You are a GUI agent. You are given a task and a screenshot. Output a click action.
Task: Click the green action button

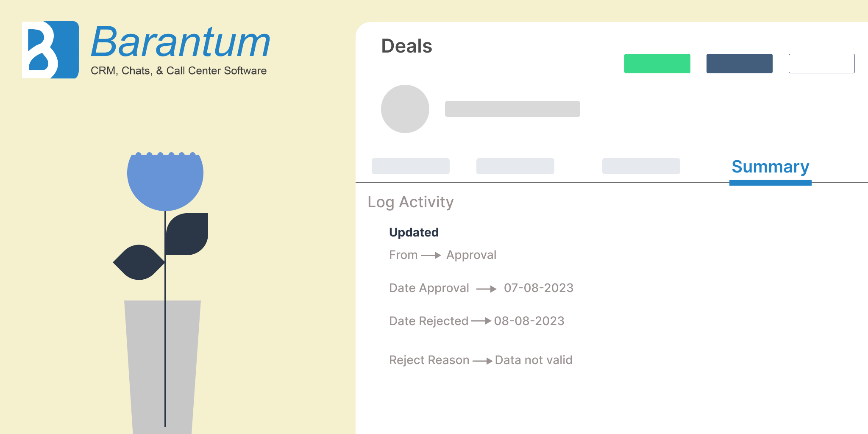(657, 64)
